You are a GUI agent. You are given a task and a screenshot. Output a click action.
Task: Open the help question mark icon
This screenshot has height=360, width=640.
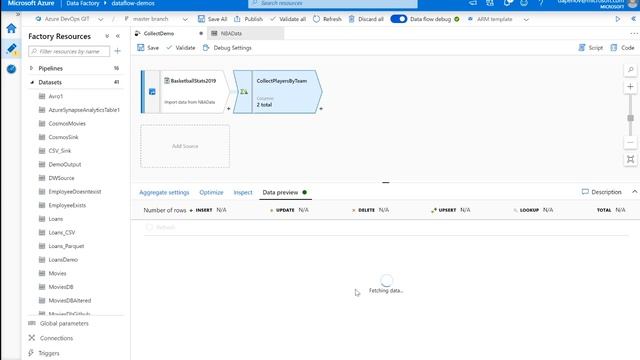pos(541,3)
